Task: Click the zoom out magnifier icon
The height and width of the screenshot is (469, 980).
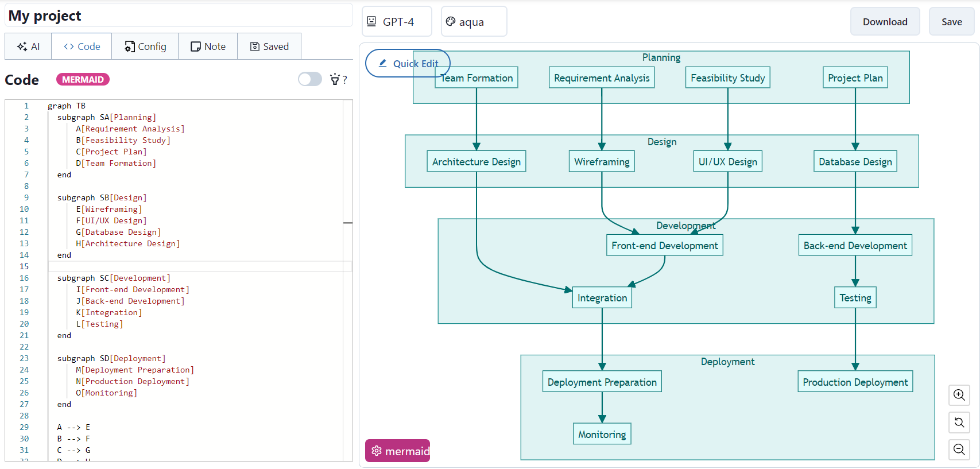Action: click(x=959, y=449)
